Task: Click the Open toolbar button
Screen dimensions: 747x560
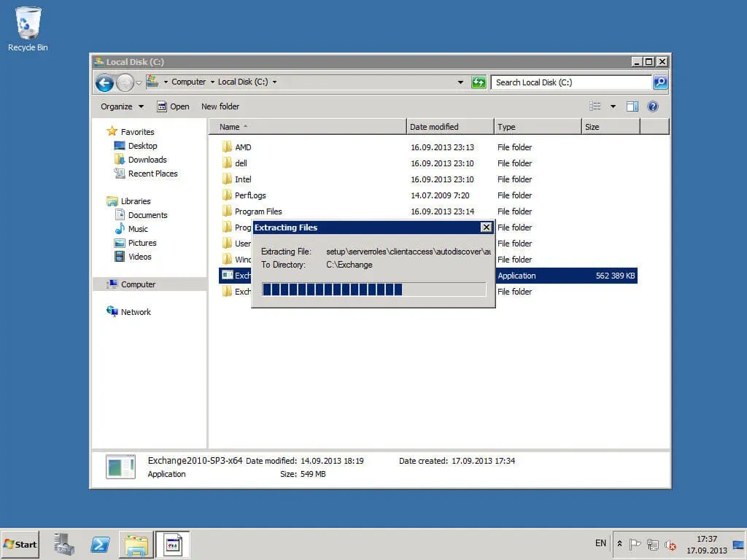Action: click(x=173, y=106)
